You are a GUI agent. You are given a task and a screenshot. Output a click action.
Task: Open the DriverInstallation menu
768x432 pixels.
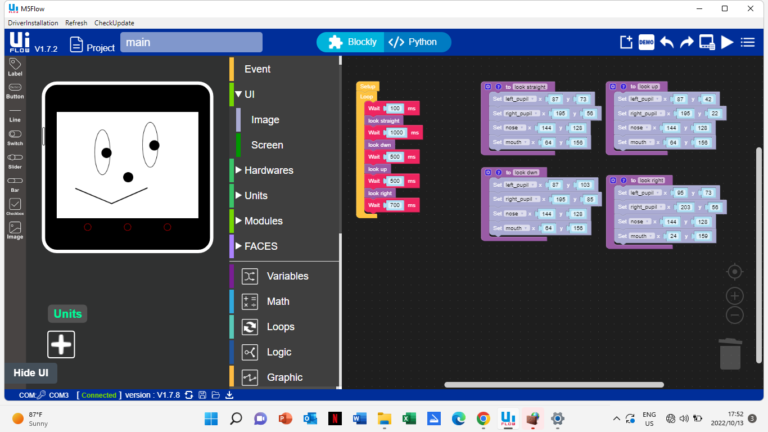(33, 22)
